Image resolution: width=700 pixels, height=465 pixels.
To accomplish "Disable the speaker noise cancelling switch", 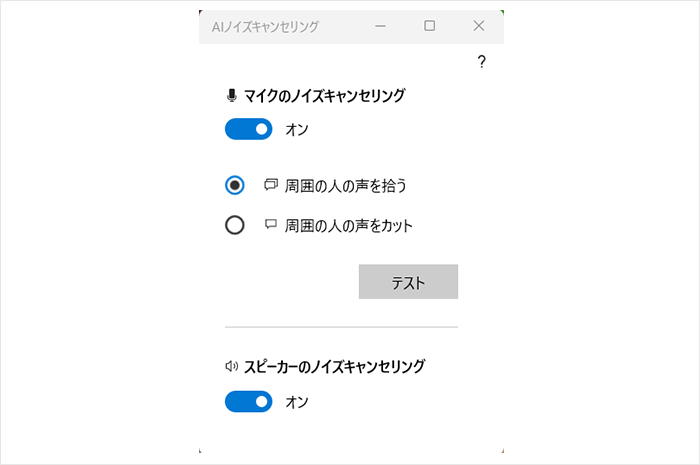I will pyautogui.click(x=248, y=401).
